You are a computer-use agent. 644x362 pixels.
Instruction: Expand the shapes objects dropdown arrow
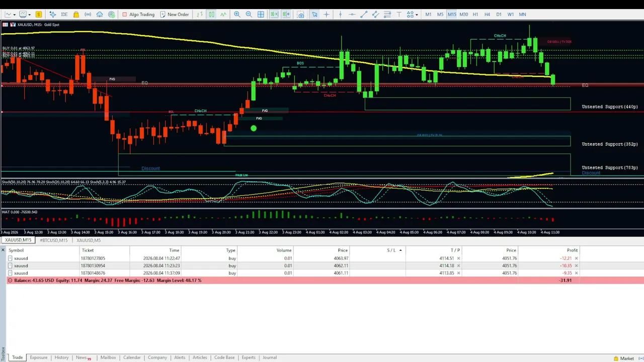(x=417, y=15)
